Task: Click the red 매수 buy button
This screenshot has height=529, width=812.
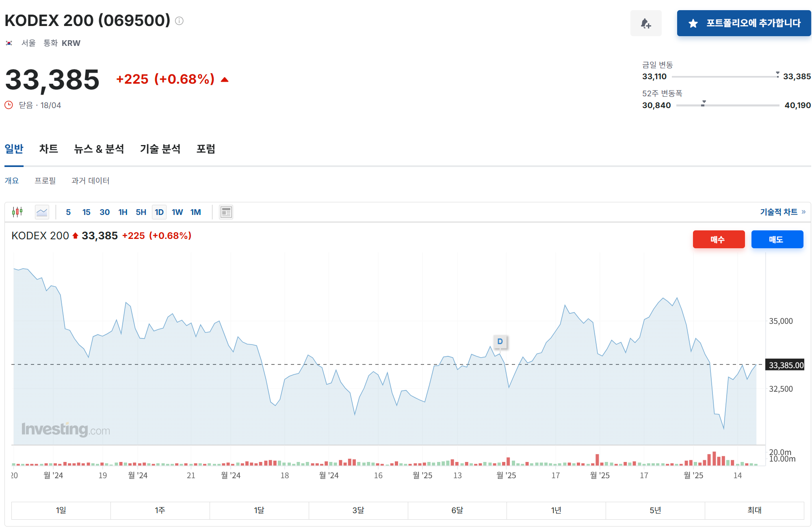Action: pyautogui.click(x=718, y=239)
